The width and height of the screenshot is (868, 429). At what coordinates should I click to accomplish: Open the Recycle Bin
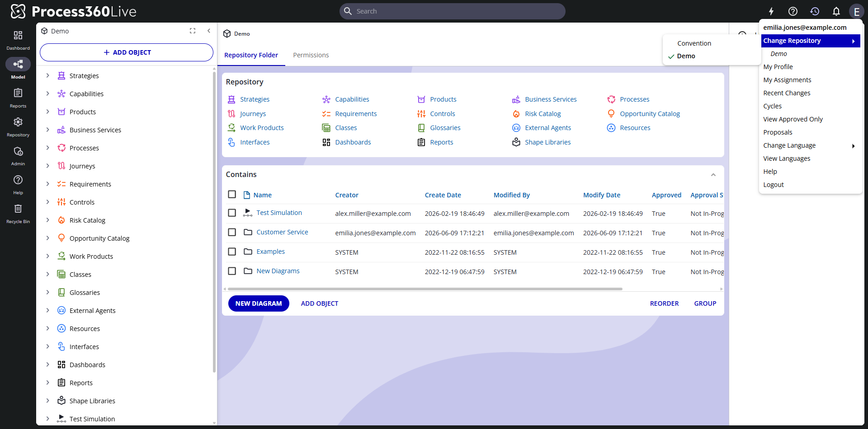18,213
